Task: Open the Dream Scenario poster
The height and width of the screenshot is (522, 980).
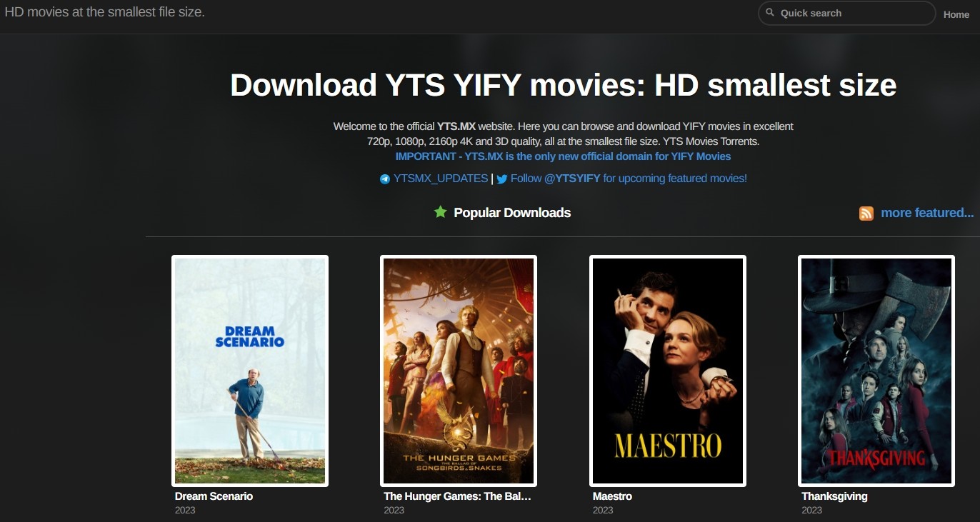Action: point(250,371)
